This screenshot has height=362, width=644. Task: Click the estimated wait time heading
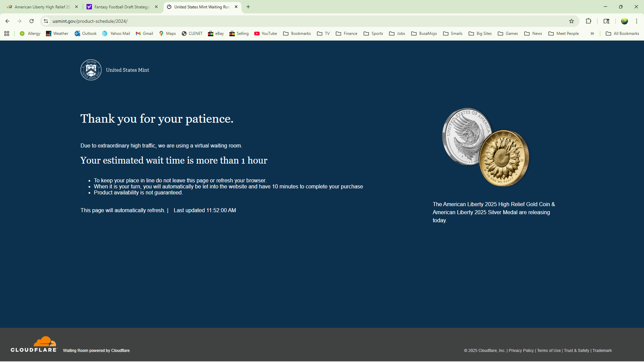coord(174,161)
